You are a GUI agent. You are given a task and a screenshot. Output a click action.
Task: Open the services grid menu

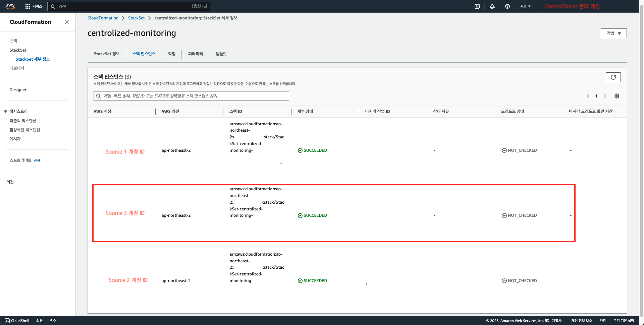click(28, 6)
